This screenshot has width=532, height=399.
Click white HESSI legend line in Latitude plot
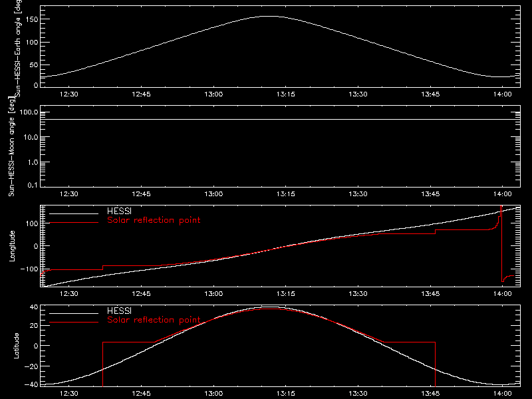[74, 313]
